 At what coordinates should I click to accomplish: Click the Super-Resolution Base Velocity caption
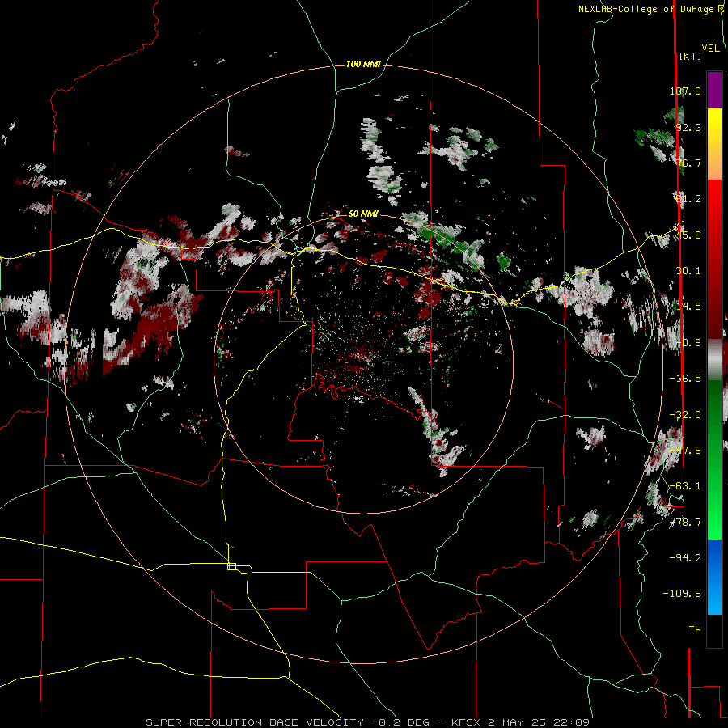point(368,722)
